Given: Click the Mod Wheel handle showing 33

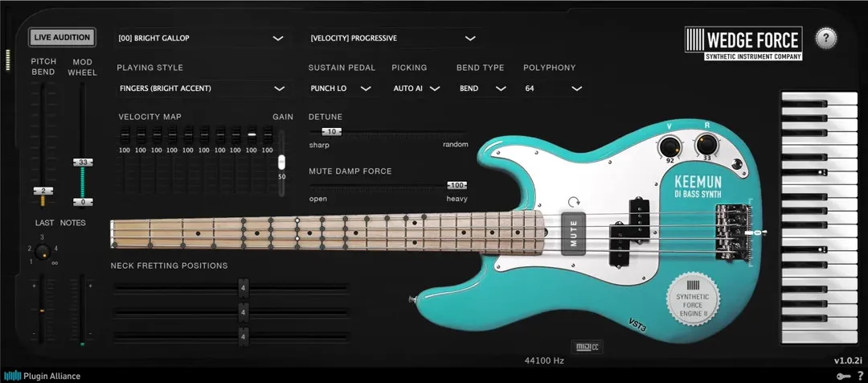Looking at the screenshot, I should (83, 162).
